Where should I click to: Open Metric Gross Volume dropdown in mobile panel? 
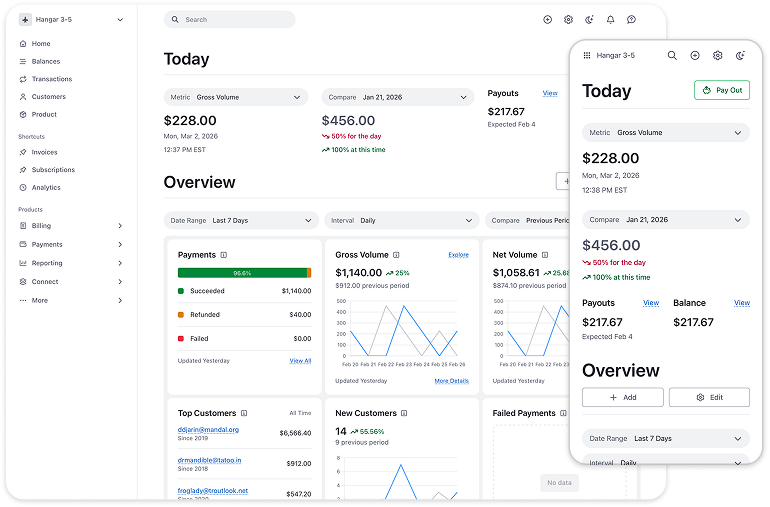pos(666,133)
